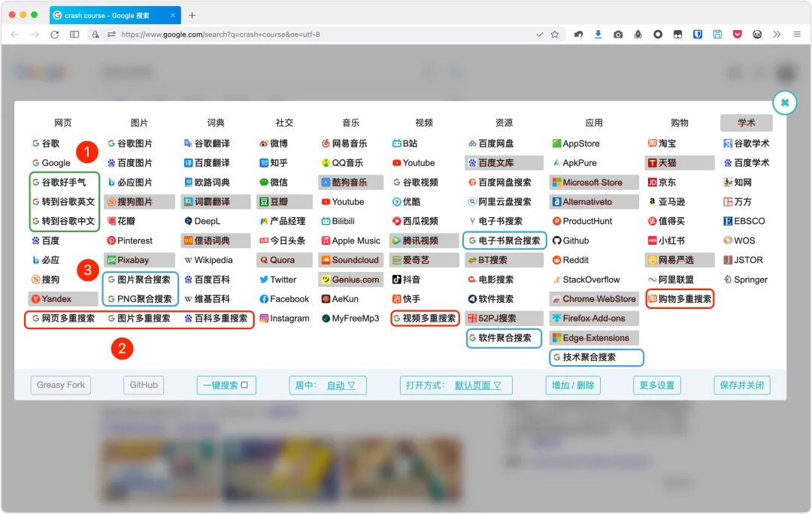Select the highlighted 学术 category header
Screen dimensions: 812x514
tap(747, 122)
